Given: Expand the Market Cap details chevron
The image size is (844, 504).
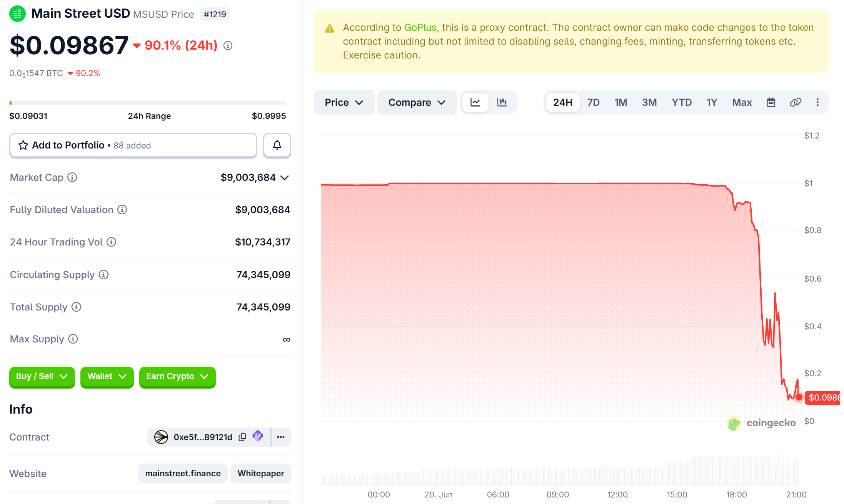Looking at the screenshot, I should [285, 178].
